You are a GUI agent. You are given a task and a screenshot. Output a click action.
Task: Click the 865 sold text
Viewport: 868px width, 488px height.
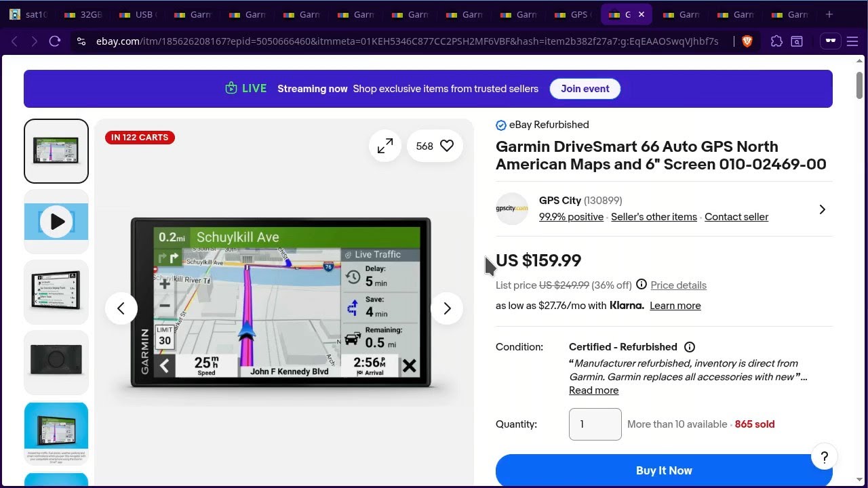[x=755, y=424]
